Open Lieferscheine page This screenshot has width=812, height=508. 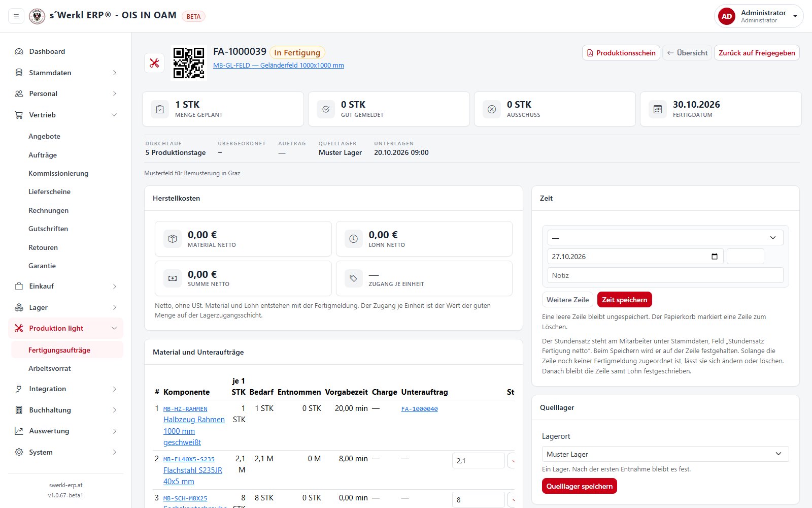coord(67,192)
